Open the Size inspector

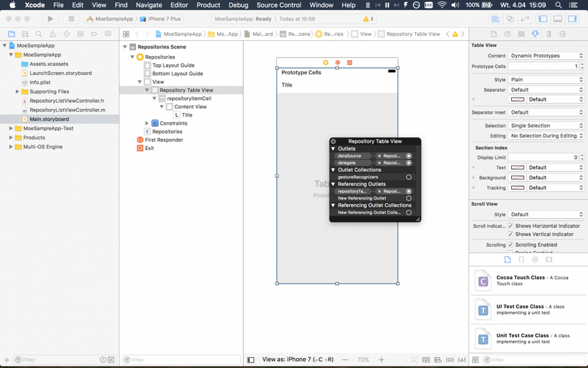(x=549, y=34)
